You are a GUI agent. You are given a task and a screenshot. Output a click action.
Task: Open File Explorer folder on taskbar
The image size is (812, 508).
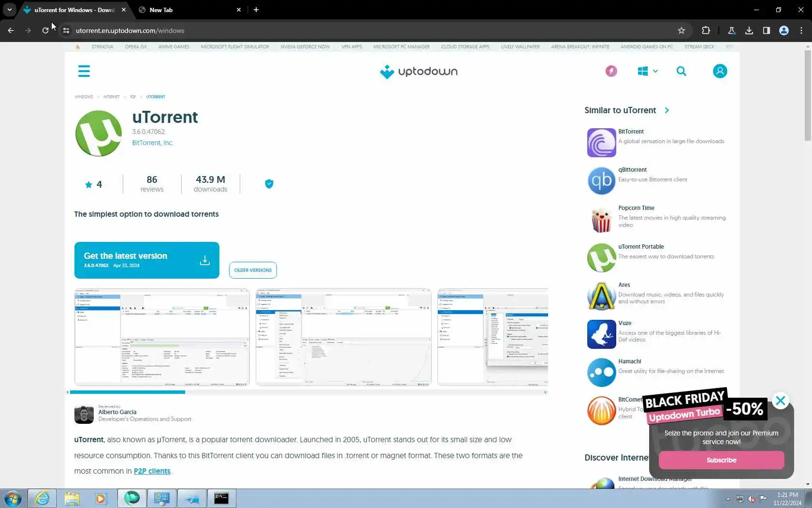tap(72, 498)
